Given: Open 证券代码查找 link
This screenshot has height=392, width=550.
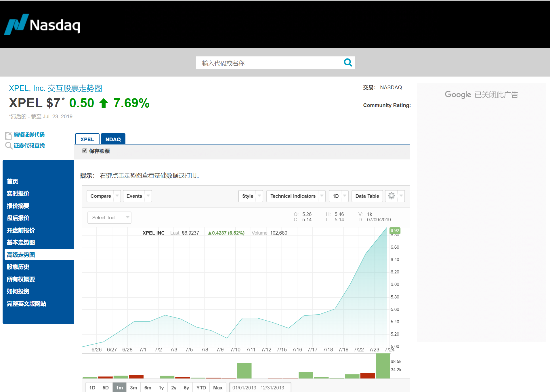Looking at the screenshot, I should tap(29, 146).
